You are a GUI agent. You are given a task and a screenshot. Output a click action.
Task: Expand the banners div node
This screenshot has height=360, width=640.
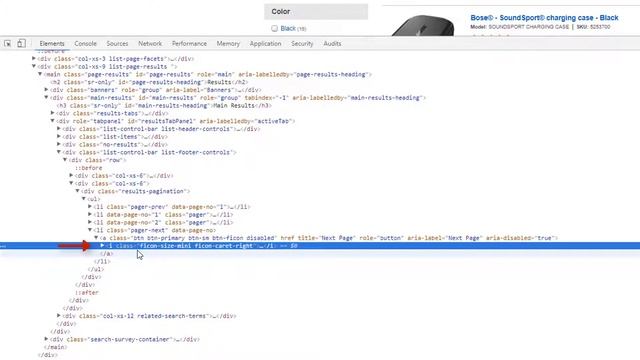click(x=47, y=89)
